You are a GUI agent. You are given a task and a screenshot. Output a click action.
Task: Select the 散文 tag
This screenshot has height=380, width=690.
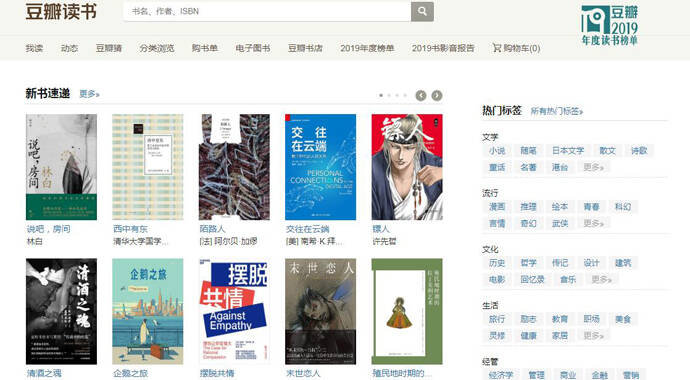click(608, 150)
